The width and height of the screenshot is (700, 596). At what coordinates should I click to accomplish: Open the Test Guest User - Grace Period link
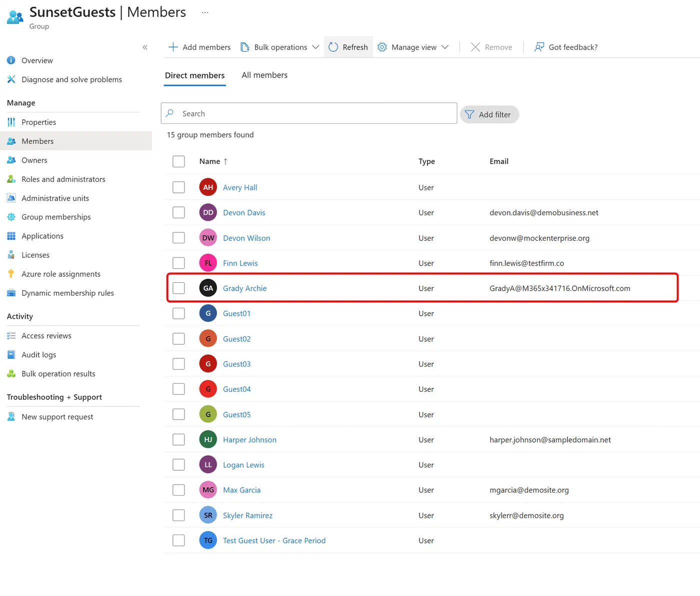274,541
